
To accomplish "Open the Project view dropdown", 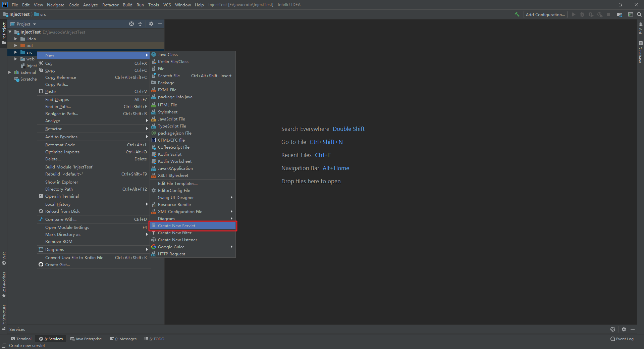I will coord(23,24).
